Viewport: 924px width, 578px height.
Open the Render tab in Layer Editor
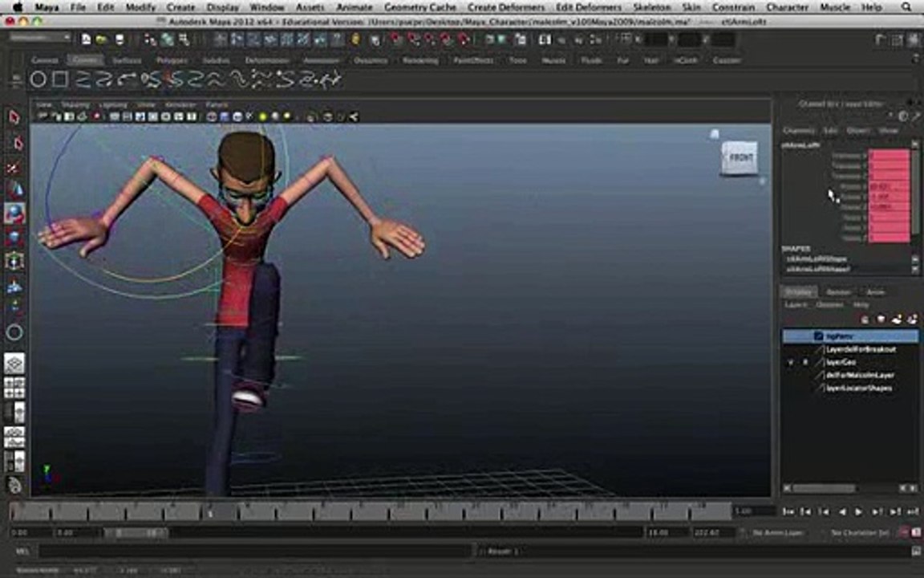coord(837,292)
